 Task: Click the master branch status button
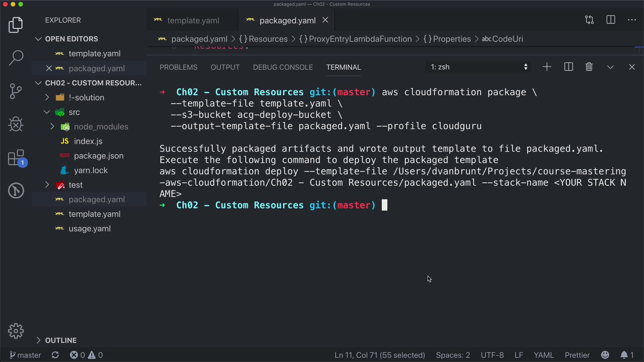[25, 355]
